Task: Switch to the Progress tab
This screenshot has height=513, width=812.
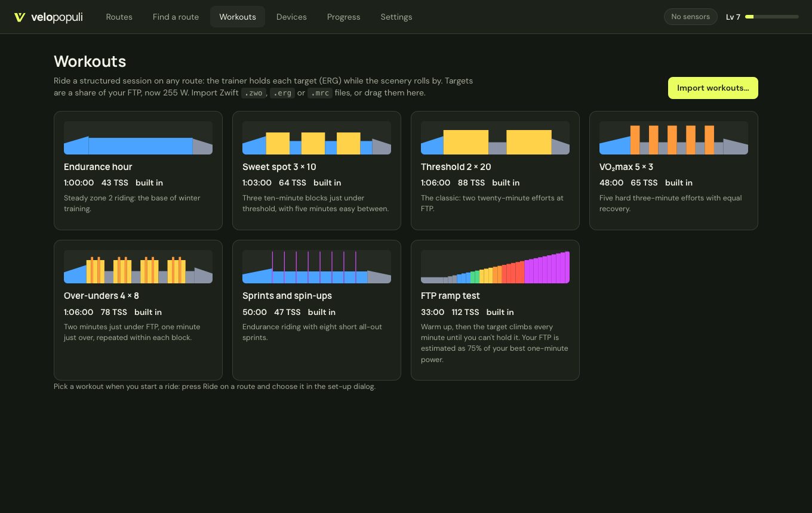Action: pos(344,17)
